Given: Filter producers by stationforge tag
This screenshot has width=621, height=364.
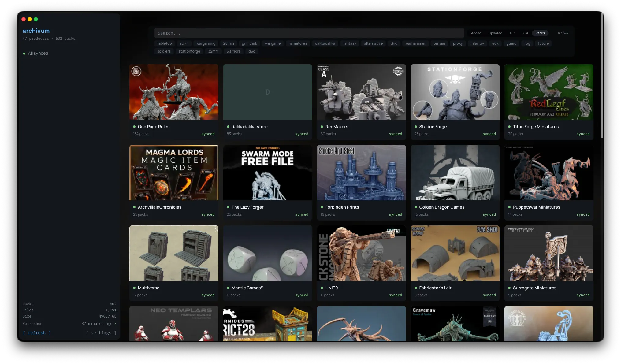Looking at the screenshot, I should point(189,51).
